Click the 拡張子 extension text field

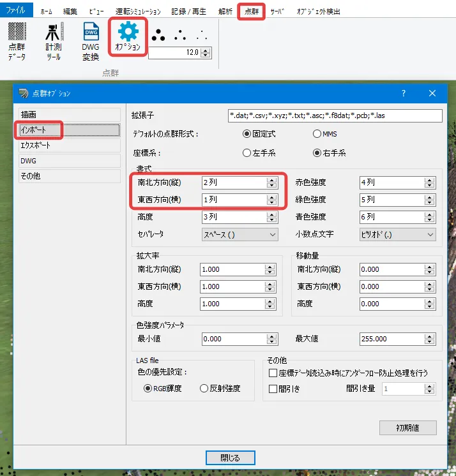pyautogui.click(x=335, y=115)
